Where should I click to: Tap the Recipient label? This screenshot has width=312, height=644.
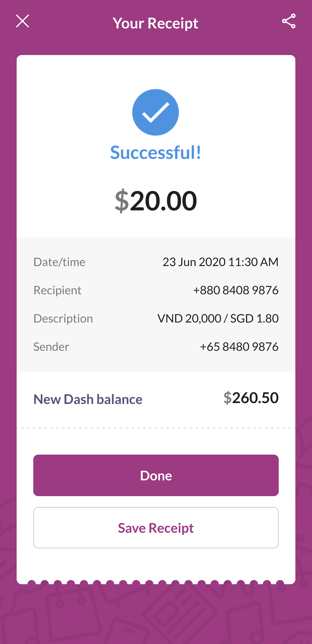[57, 290]
